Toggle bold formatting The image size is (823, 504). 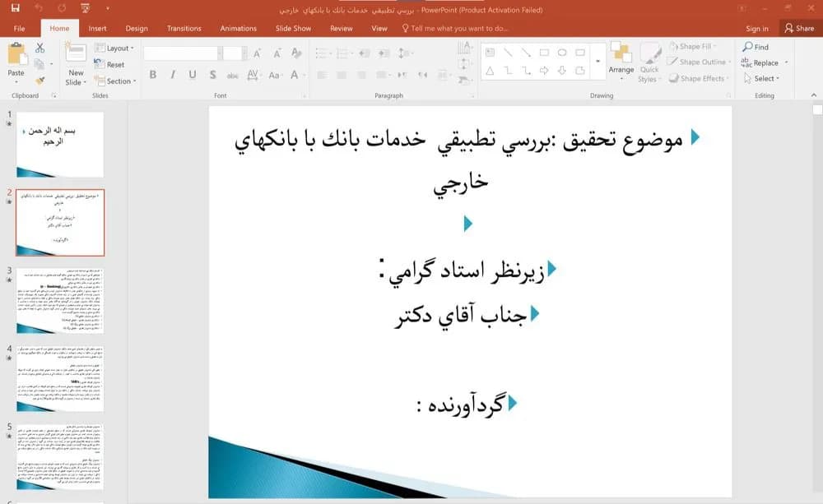(x=153, y=75)
